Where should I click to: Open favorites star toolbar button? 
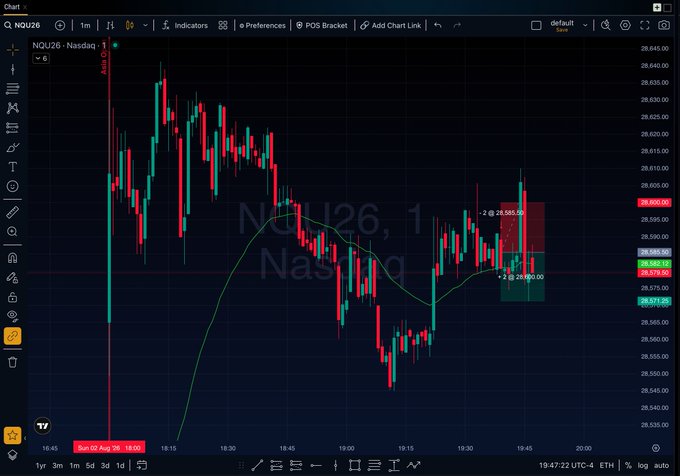click(13, 435)
